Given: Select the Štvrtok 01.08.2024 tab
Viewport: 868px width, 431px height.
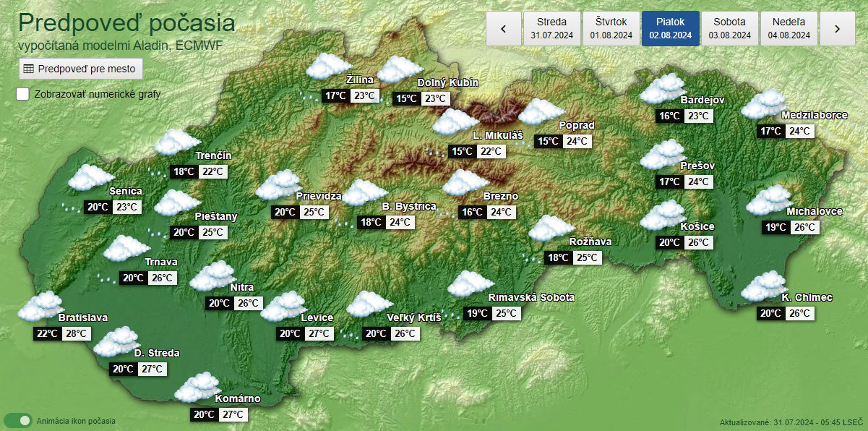Looking at the screenshot, I should click(x=611, y=29).
